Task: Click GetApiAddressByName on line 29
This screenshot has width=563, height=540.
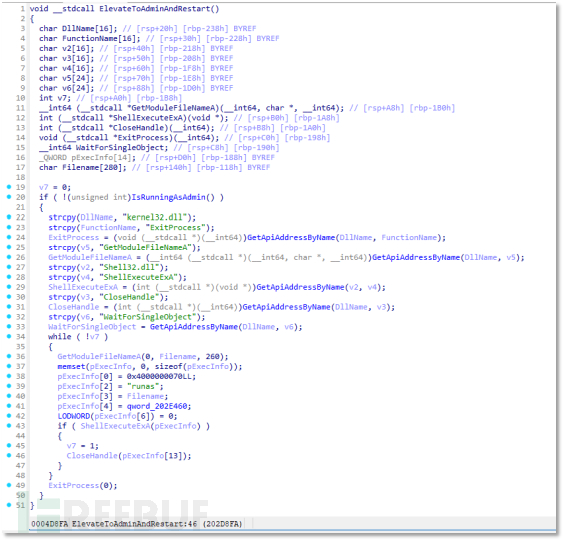Action: 300,287
